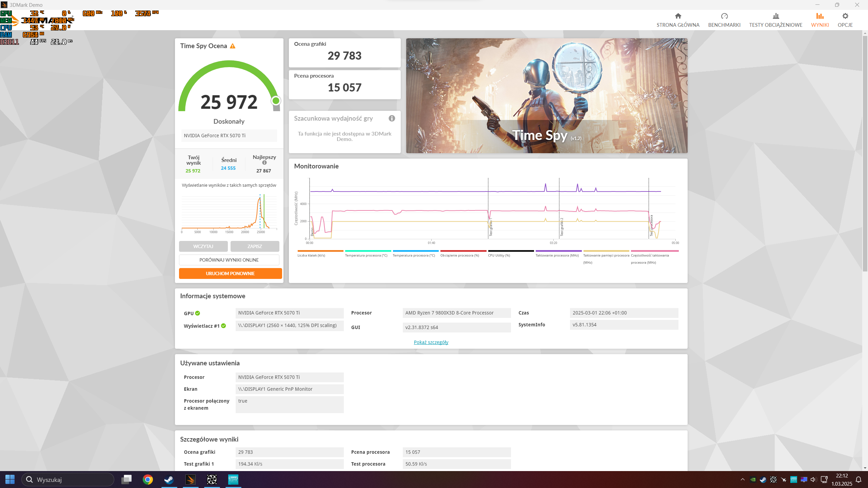Click Porównaj Wyniki Online button
Screen dimensions: 868x488
(229, 260)
